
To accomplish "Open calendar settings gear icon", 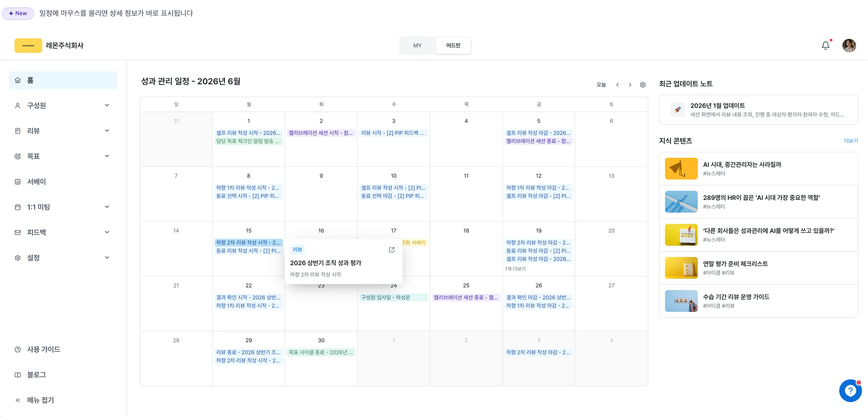I will [x=643, y=85].
